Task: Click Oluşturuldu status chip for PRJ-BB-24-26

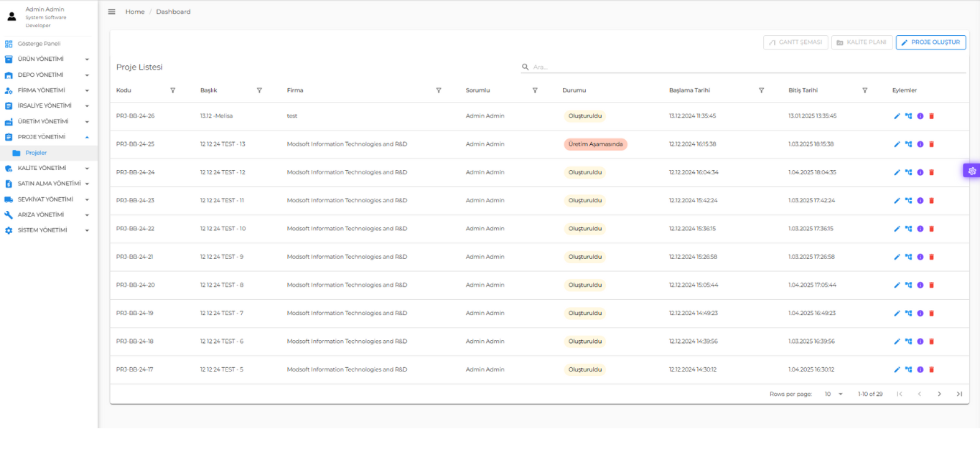Action: click(585, 116)
